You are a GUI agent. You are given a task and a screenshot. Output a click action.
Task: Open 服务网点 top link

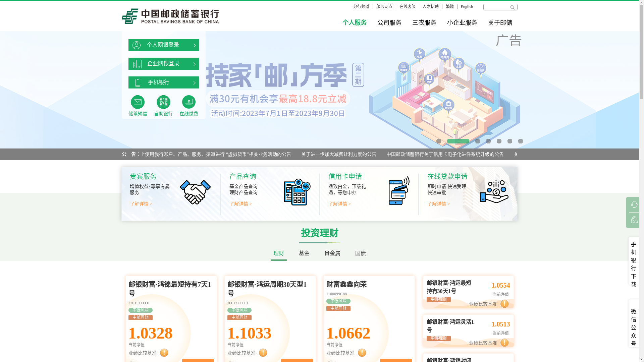(384, 7)
